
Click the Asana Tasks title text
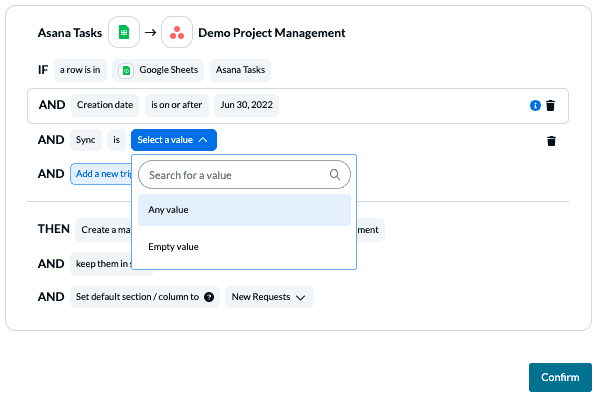(70, 33)
